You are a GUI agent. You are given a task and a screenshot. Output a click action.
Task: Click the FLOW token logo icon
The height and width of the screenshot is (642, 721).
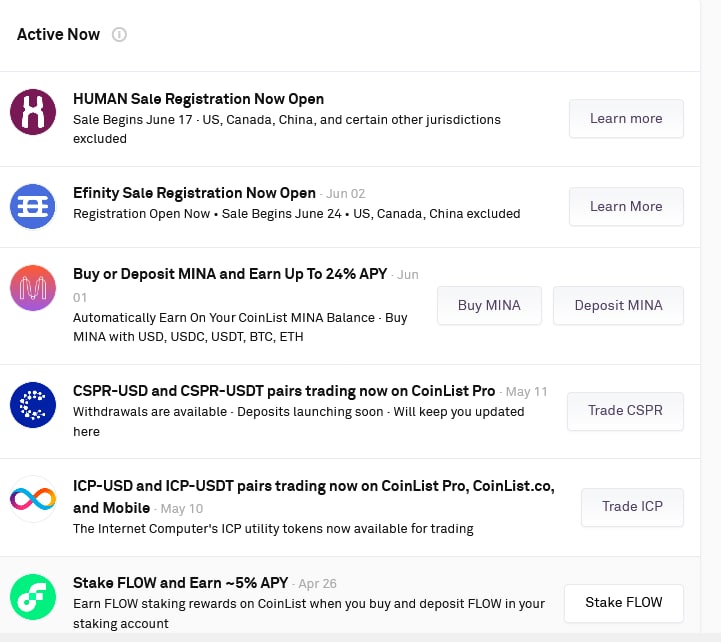pos(33,597)
